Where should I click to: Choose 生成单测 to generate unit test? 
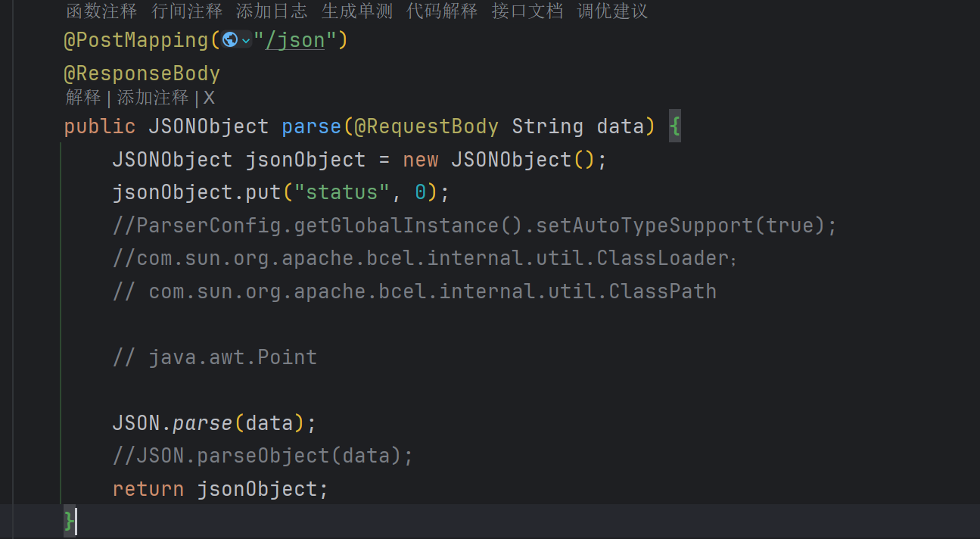click(357, 11)
